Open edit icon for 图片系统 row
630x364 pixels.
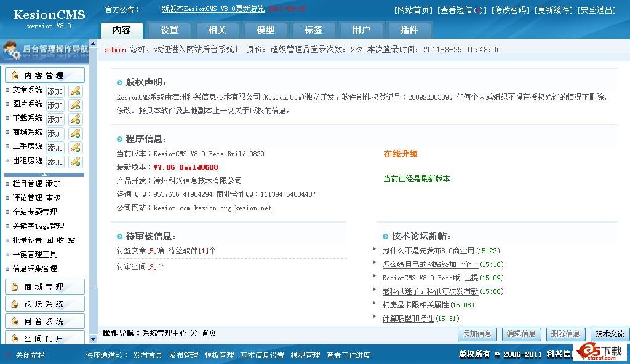[x=76, y=105]
